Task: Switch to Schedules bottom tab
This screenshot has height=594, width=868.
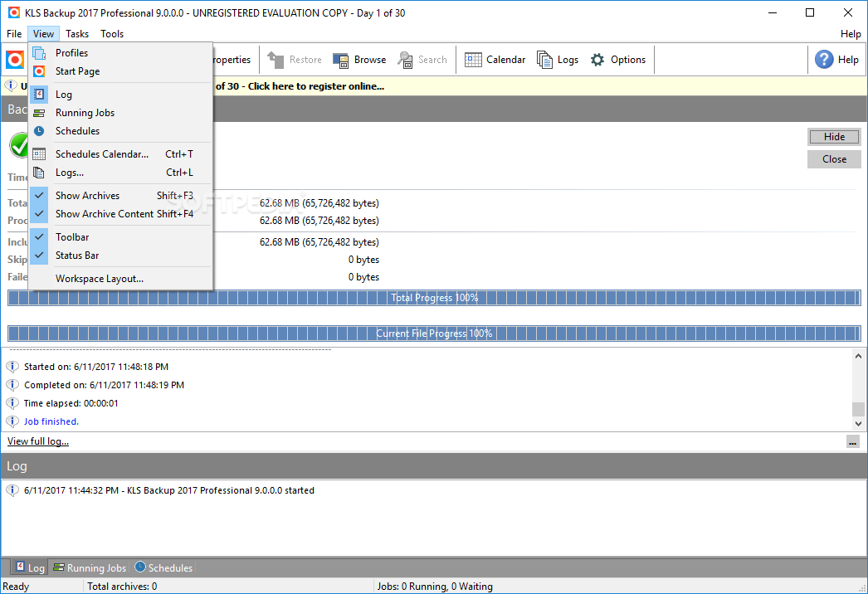Action: pyautogui.click(x=163, y=567)
